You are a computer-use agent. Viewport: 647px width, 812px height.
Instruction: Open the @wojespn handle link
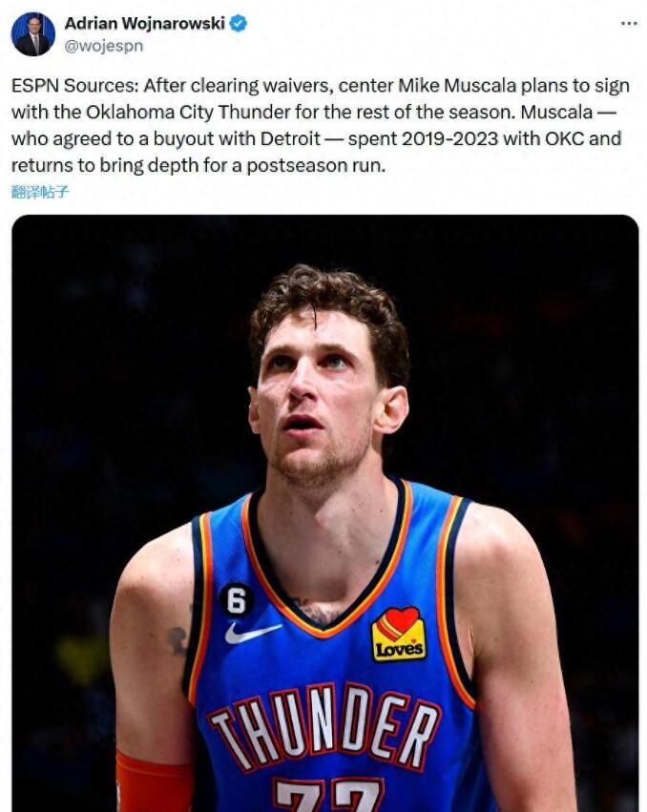104,46
